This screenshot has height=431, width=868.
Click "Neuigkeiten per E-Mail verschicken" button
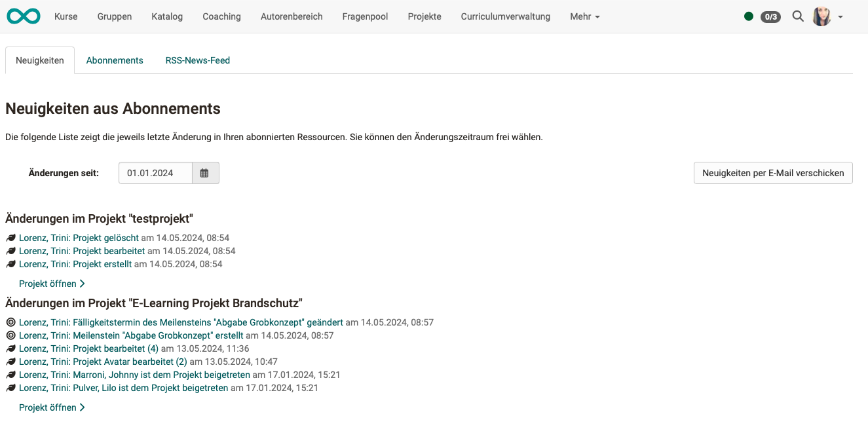(773, 172)
